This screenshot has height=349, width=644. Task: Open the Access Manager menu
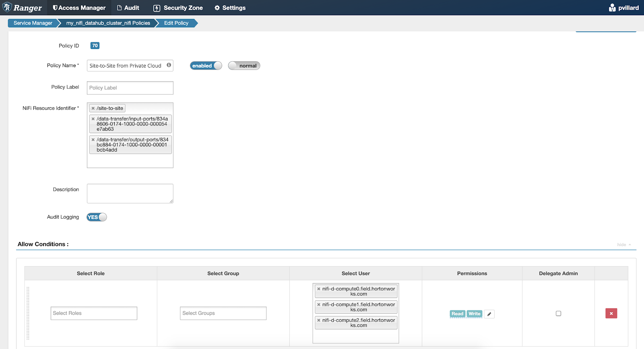(x=79, y=8)
